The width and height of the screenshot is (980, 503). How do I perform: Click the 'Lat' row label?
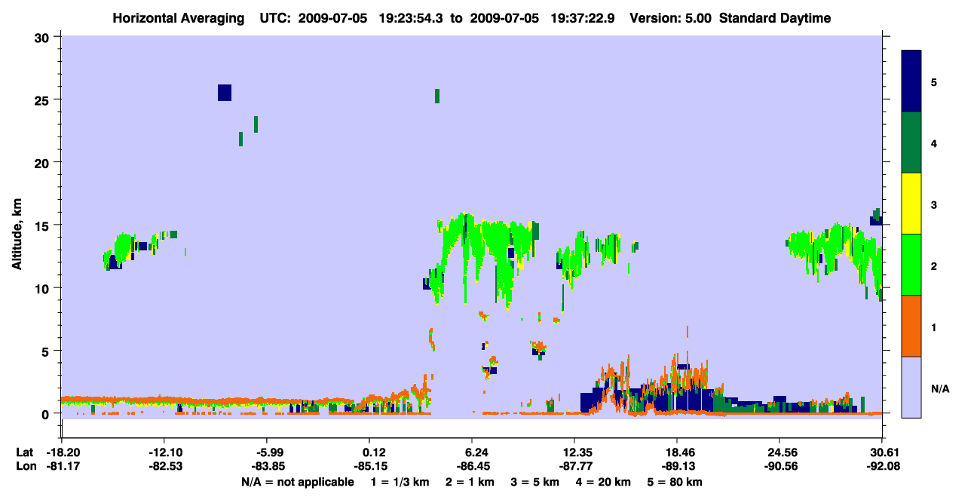(x=24, y=452)
